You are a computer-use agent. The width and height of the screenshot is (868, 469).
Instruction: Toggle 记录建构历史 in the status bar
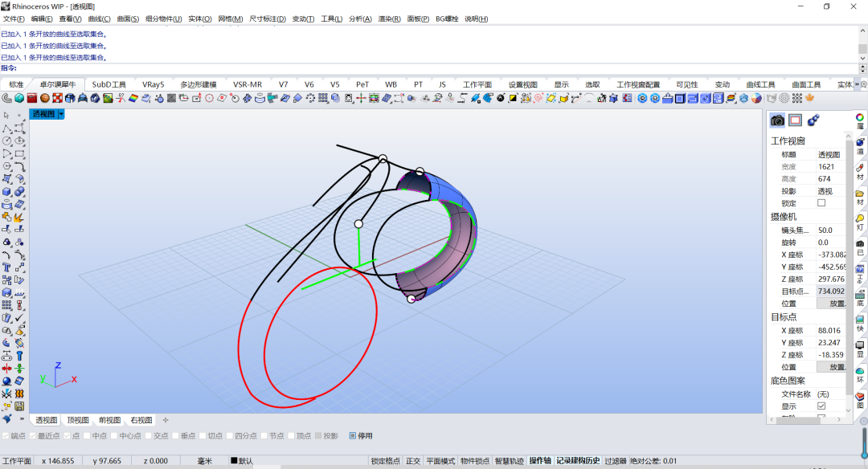coord(578,461)
